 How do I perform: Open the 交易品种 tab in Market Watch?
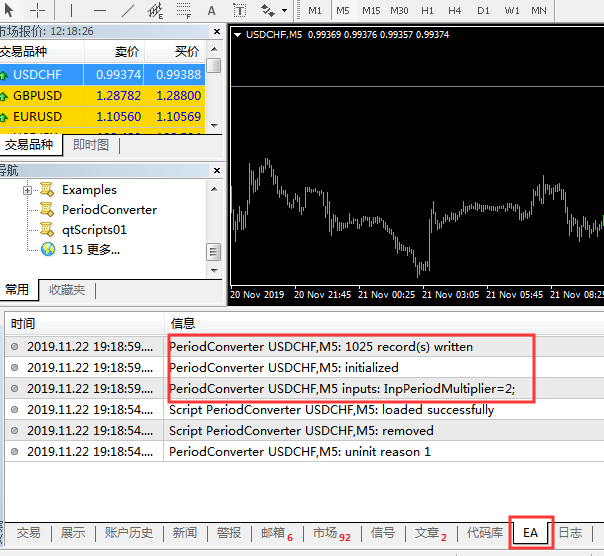tap(29, 145)
